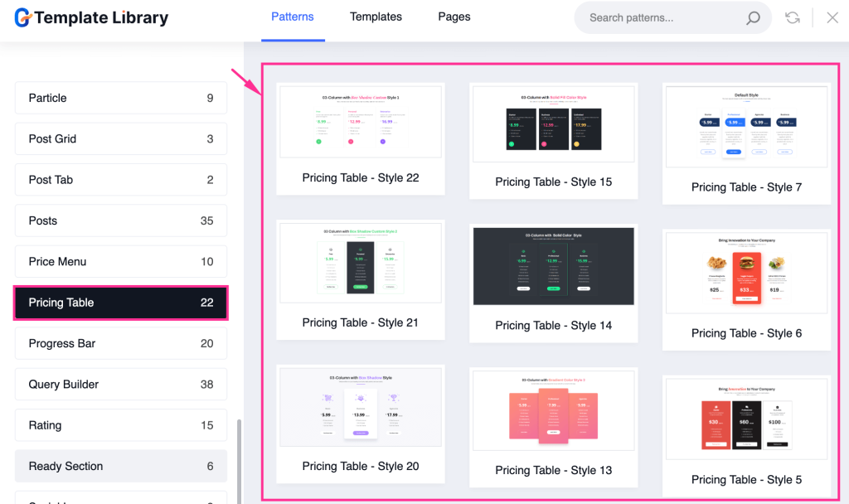Click the search magnifier icon

753,18
